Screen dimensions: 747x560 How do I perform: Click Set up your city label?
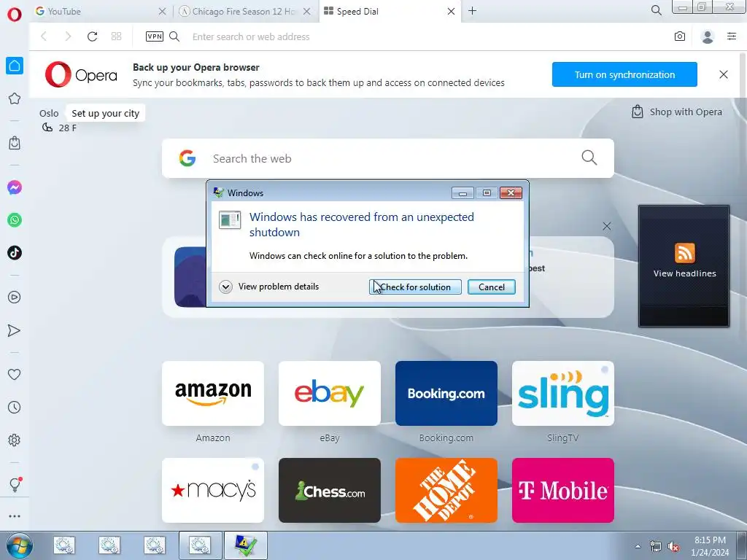[105, 113]
